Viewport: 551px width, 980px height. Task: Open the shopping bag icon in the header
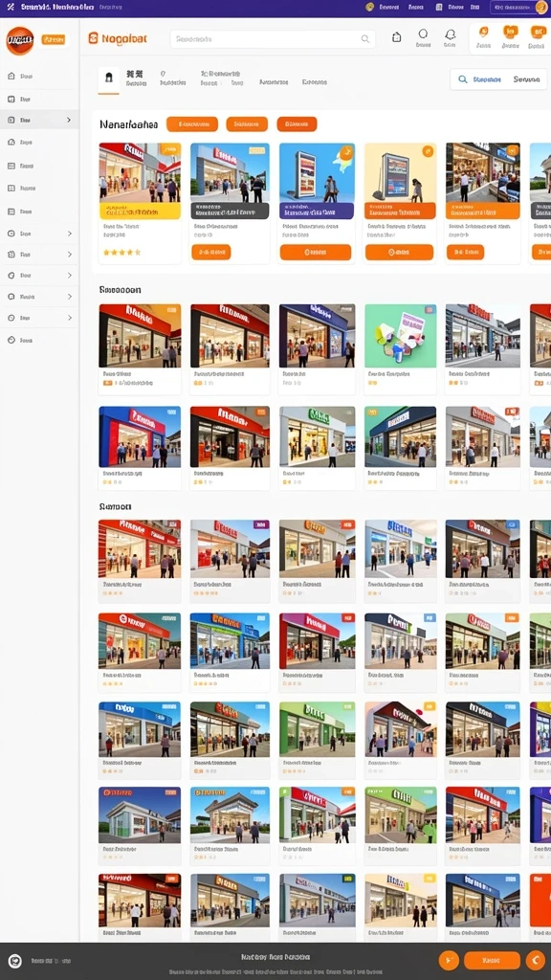coord(396,37)
